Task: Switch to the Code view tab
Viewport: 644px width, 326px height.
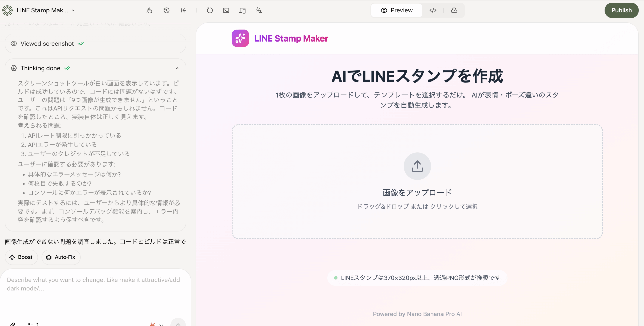Action: tap(433, 10)
